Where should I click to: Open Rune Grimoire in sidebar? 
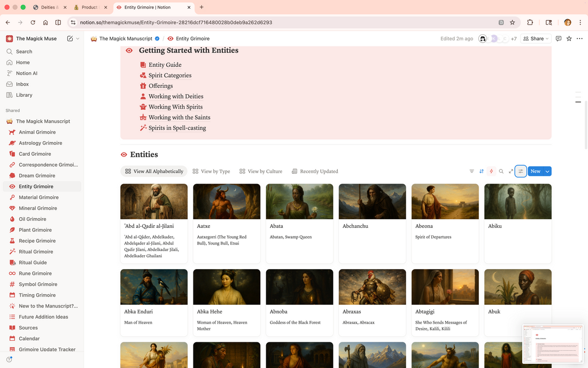click(42, 274)
